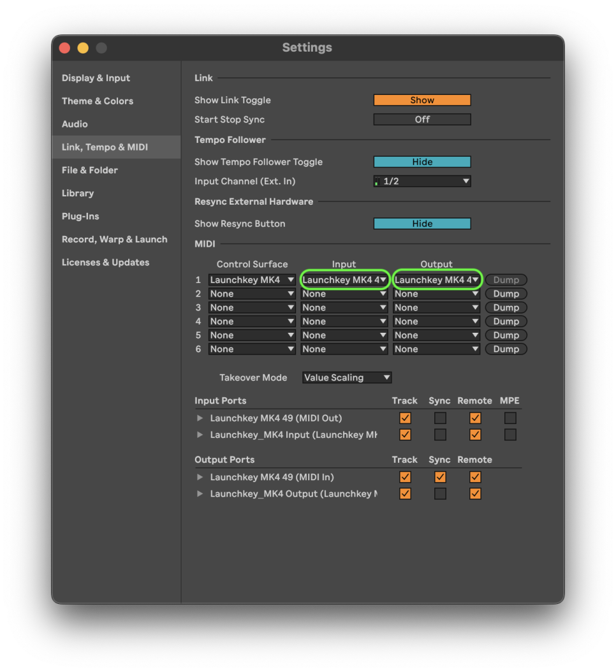
Task: Click the red close window button
Action: (65, 48)
